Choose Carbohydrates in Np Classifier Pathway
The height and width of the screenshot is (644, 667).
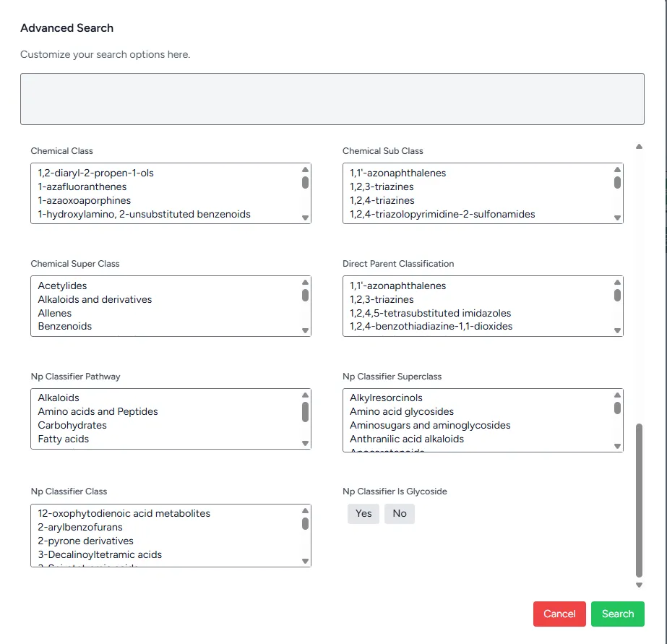[x=72, y=425]
